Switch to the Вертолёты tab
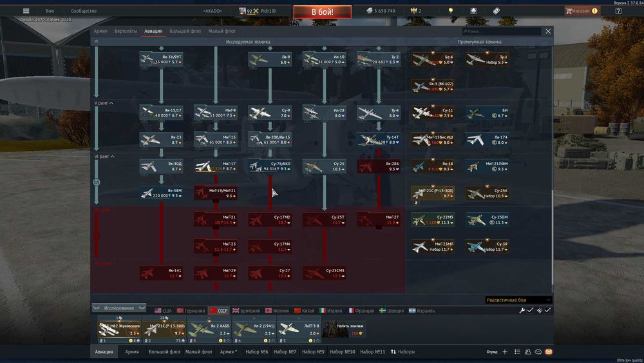 pyautogui.click(x=126, y=31)
